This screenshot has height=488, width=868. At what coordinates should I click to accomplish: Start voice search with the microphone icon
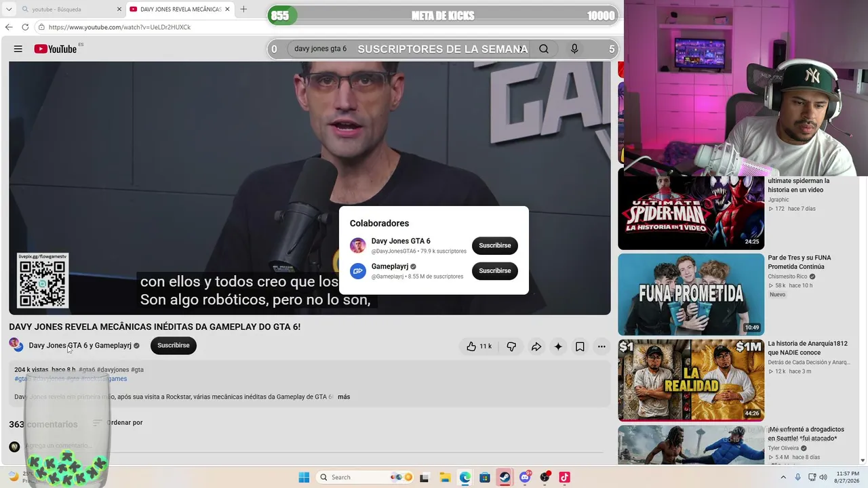coord(574,49)
